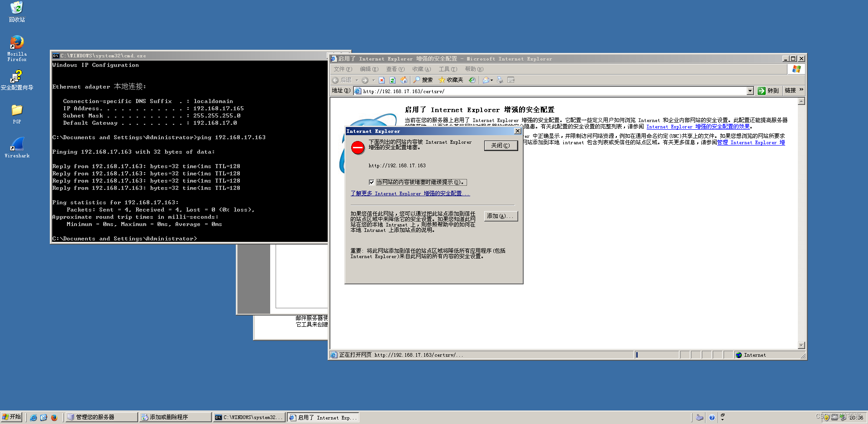The image size is (868, 424).
Task: Click the Edit page icon in IE toolbar
Action: (x=511, y=80)
